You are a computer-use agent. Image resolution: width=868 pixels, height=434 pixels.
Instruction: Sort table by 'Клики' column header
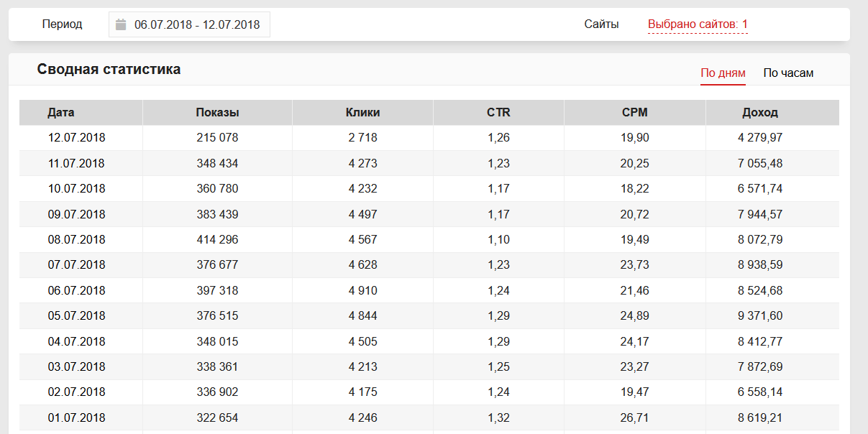tap(362, 113)
